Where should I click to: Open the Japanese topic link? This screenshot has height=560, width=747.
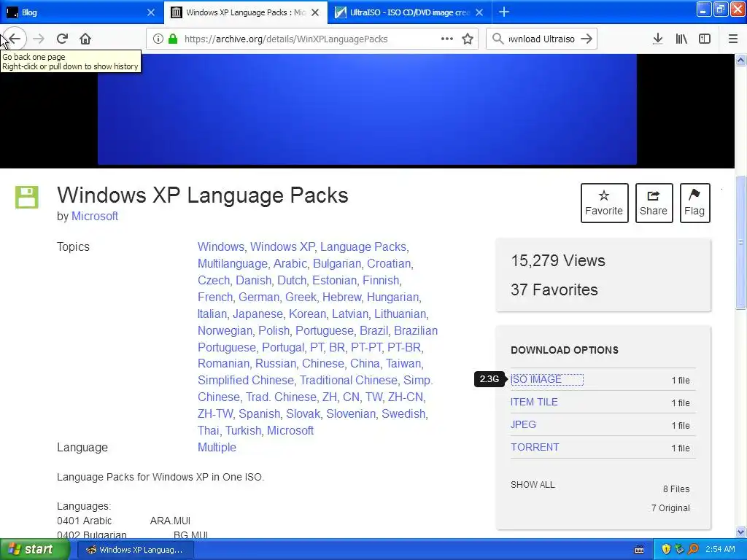[x=258, y=314]
